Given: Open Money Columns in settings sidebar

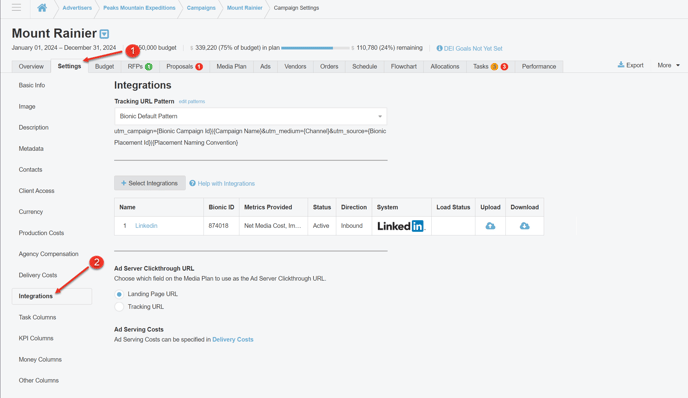Looking at the screenshot, I should 40,359.
